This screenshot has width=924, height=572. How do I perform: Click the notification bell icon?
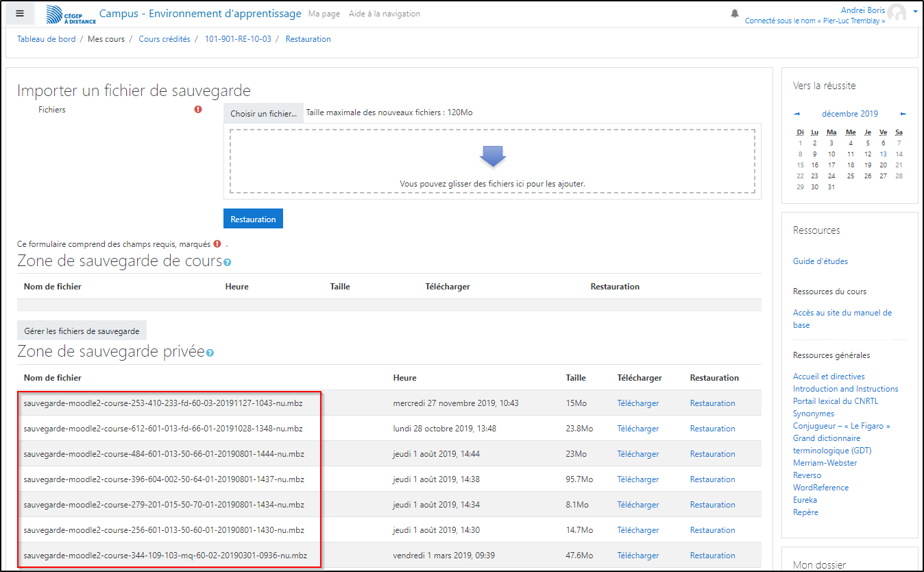click(x=735, y=14)
